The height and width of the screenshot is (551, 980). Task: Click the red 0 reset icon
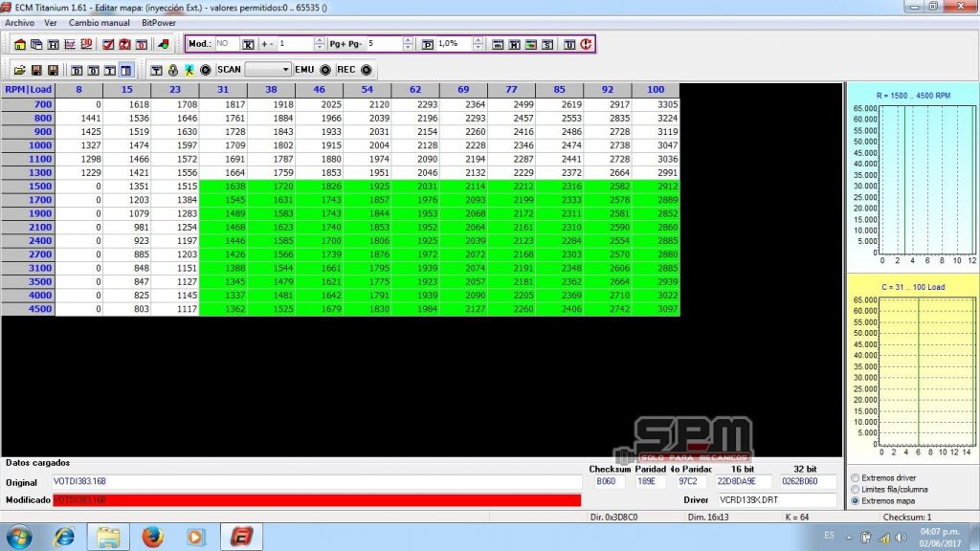point(142,44)
